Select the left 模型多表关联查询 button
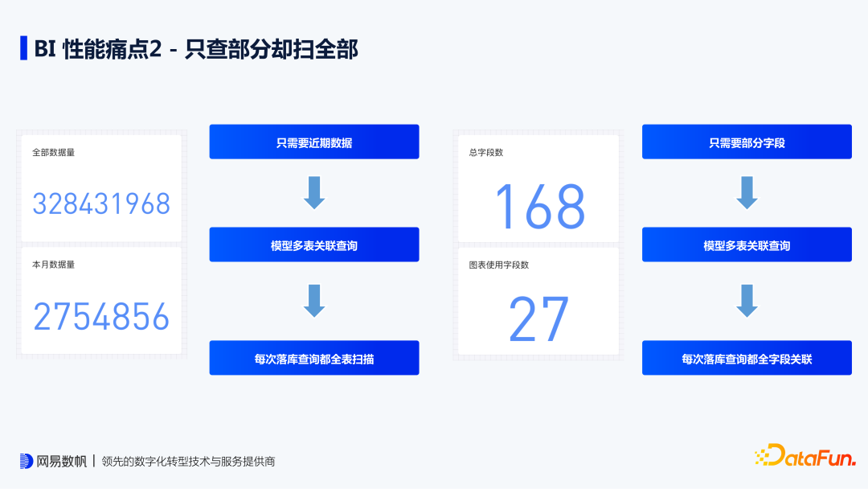Viewport: 868px width, 489px height. click(x=313, y=244)
